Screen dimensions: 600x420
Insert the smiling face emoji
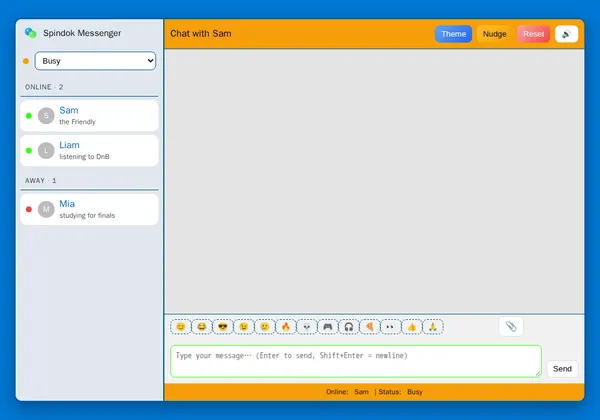tap(181, 327)
